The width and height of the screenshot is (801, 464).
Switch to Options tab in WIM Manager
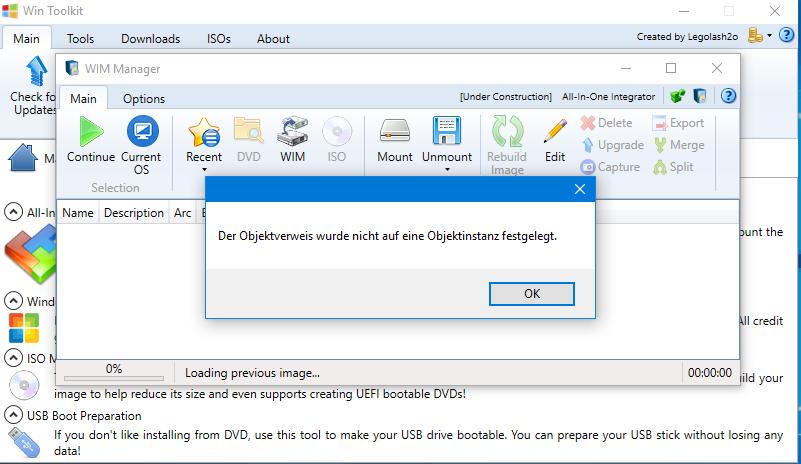point(144,99)
